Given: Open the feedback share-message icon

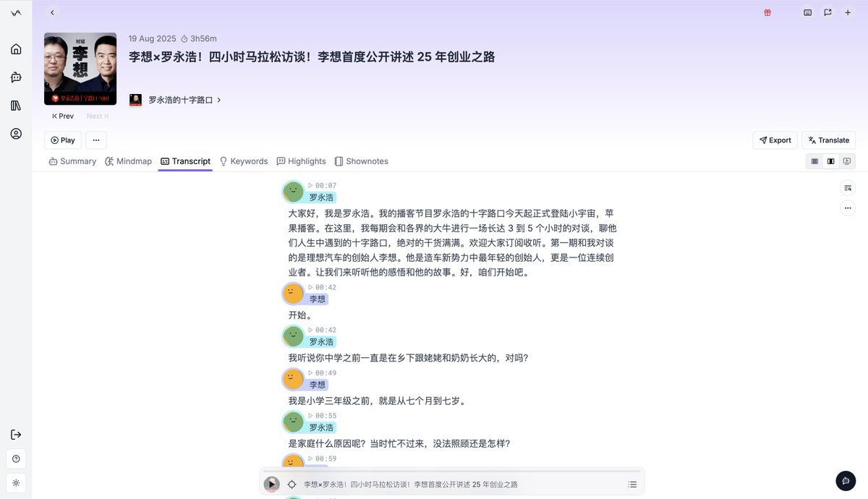Looking at the screenshot, I should click(827, 12).
